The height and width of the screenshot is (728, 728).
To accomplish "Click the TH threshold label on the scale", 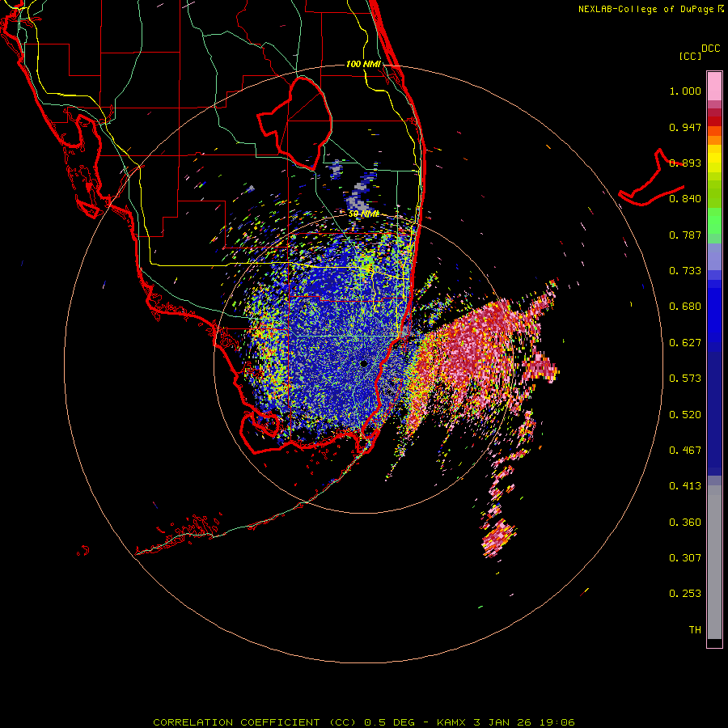I will point(695,630).
